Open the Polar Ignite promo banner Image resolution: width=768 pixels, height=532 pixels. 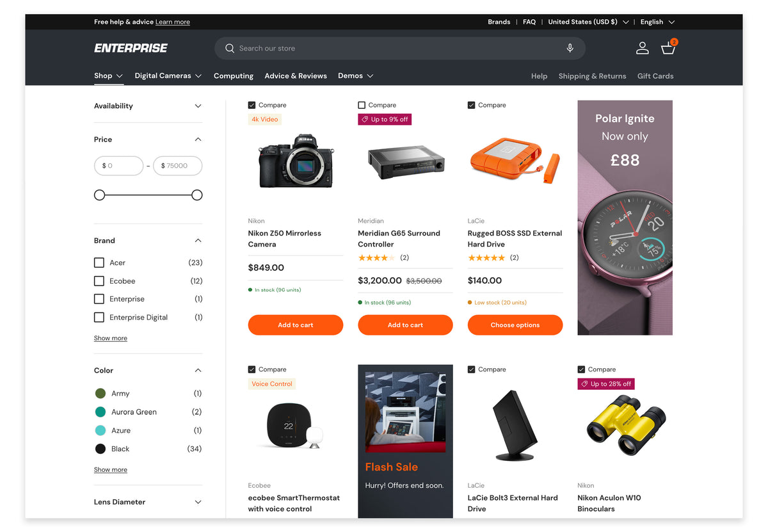[x=625, y=218]
